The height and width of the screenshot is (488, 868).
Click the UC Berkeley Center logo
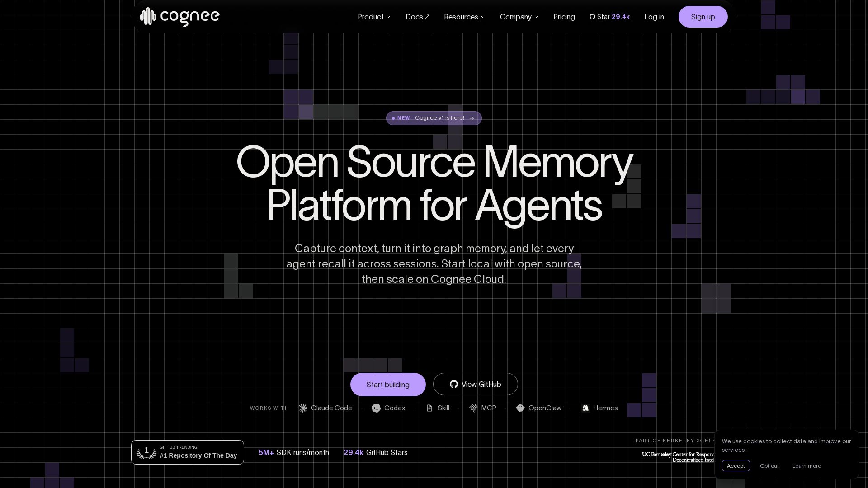[678, 457]
